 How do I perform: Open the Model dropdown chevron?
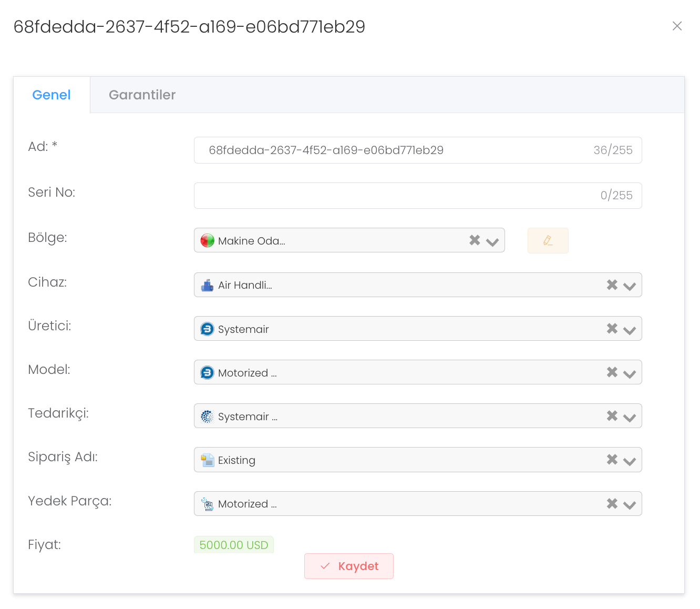tap(629, 373)
